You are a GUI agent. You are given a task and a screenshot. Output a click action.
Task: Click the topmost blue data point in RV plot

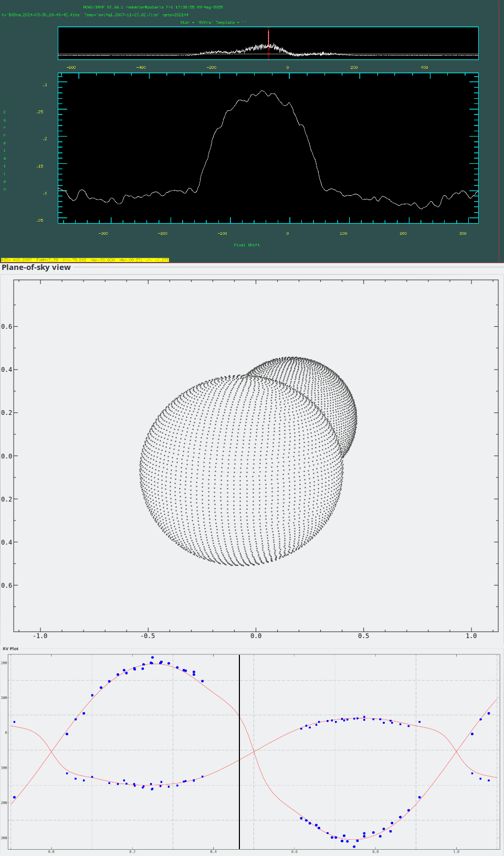point(152,657)
